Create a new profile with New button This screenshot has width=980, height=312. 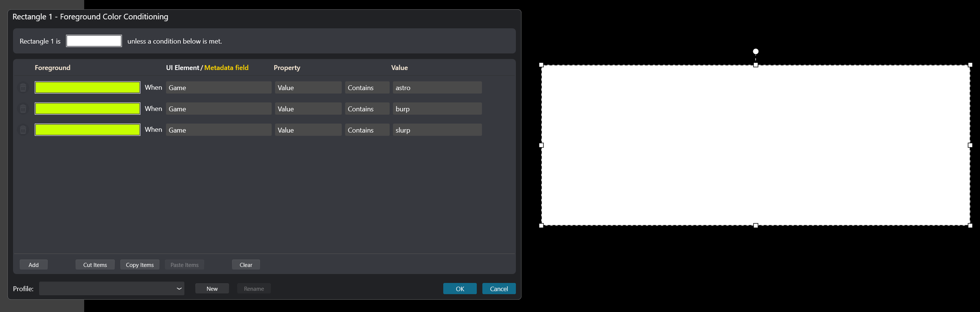(212, 289)
